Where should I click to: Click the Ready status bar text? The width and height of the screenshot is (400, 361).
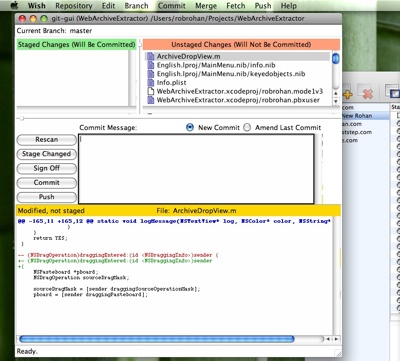click(27, 351)
